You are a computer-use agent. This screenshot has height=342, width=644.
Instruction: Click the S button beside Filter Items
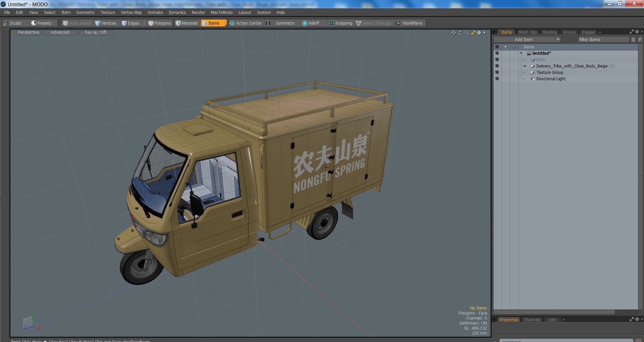633,40
